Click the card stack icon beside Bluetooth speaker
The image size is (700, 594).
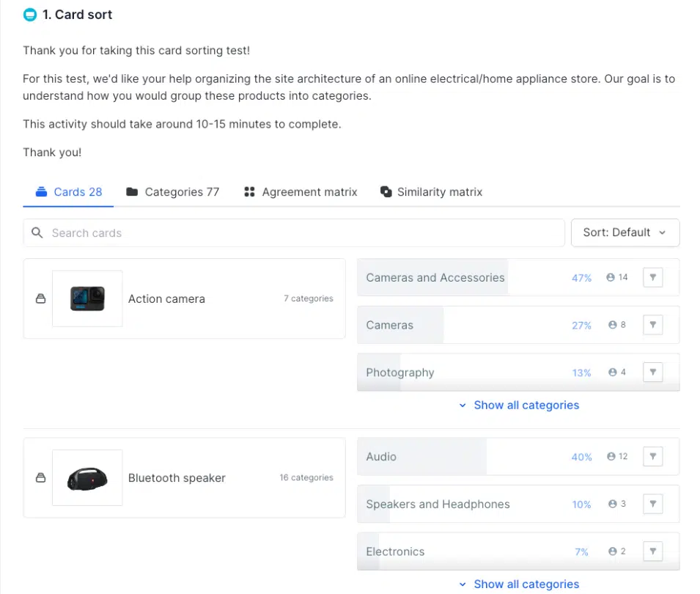41,478
